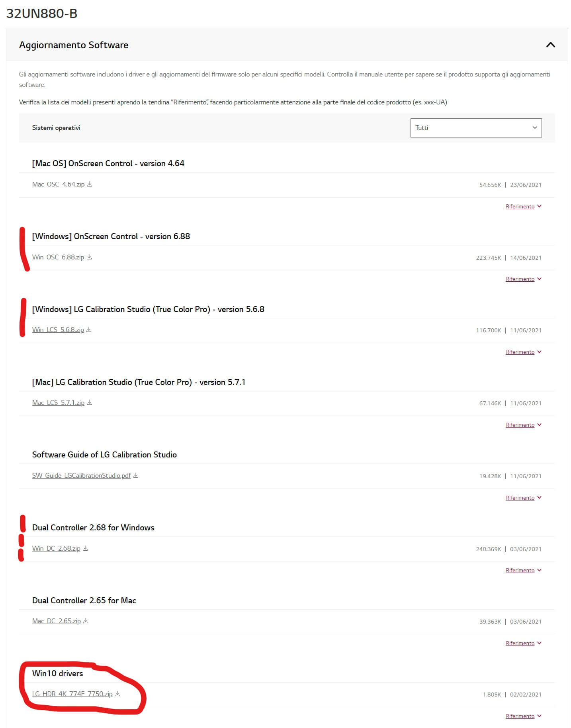Download the Win_OSC_6.88.zip file link
Image resolution: width=571 pixels, height=728 pixels.
coord(58,257)
